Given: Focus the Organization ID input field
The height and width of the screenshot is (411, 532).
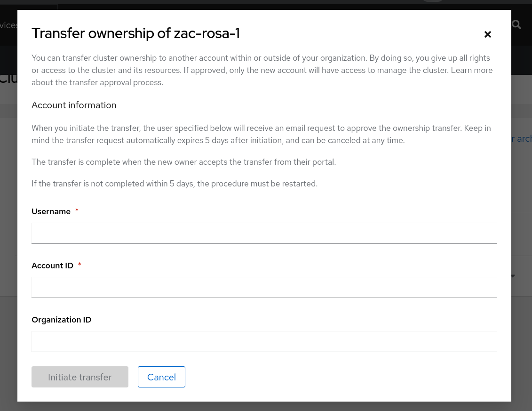Looking at the screenshot, I should [264, 341].
